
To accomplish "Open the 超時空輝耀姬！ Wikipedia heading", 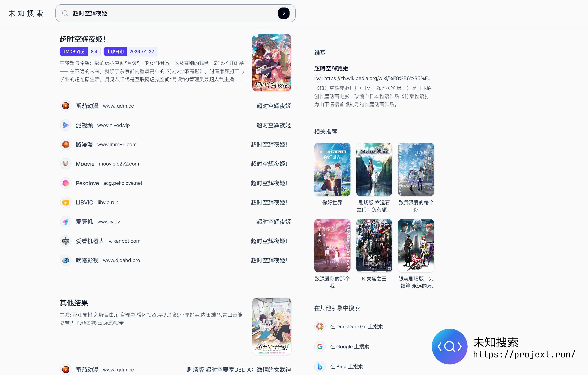I will (x=333, y=68).
